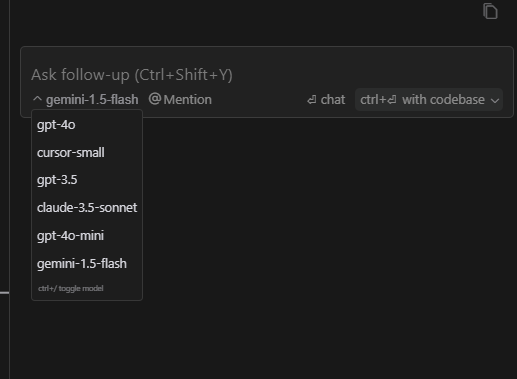Screen dimensions: 517x379
Task: Focus the Ask follow-up input field
Action: [x=267, y=74]
